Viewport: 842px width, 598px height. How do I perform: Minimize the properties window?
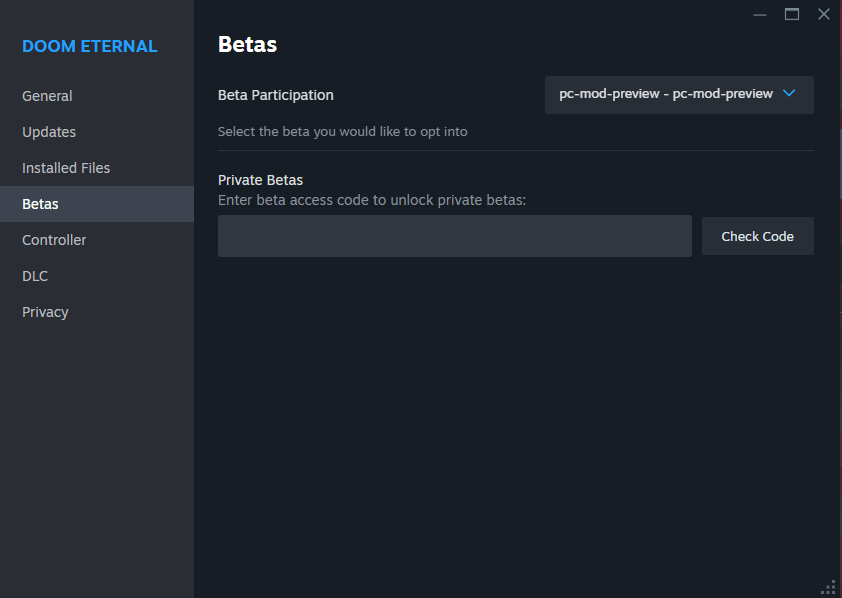coord(760,14)
